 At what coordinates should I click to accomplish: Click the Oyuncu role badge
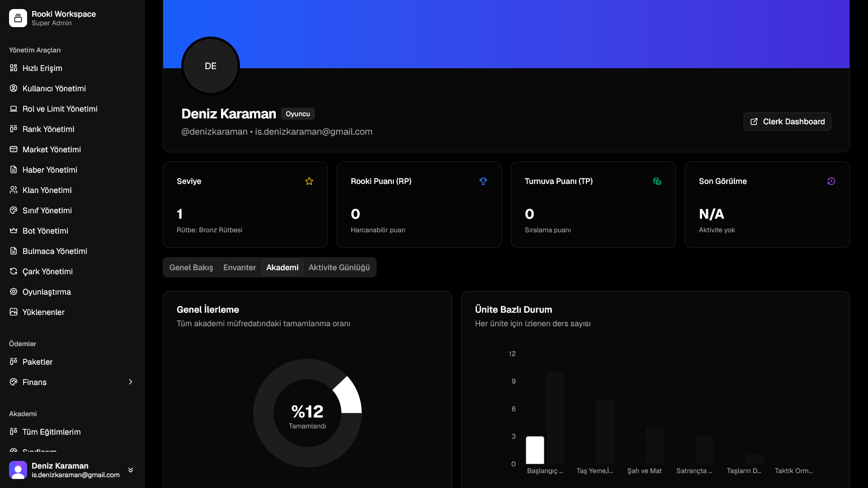click(x=298, y=114)
